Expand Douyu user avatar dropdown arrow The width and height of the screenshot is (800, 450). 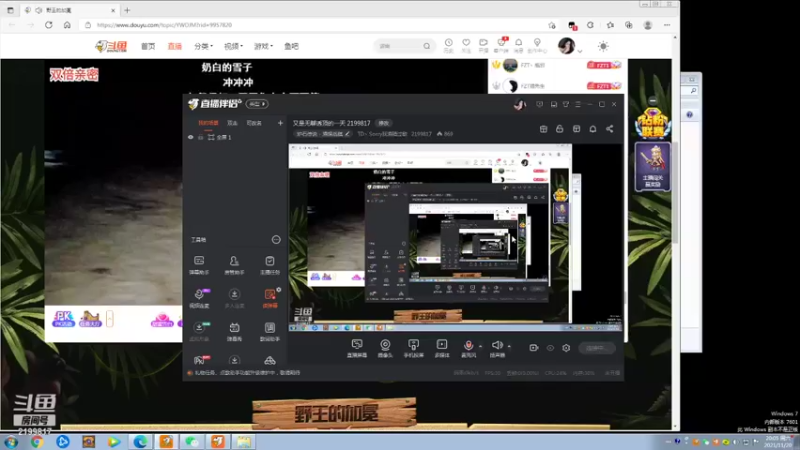pos(580,51)
